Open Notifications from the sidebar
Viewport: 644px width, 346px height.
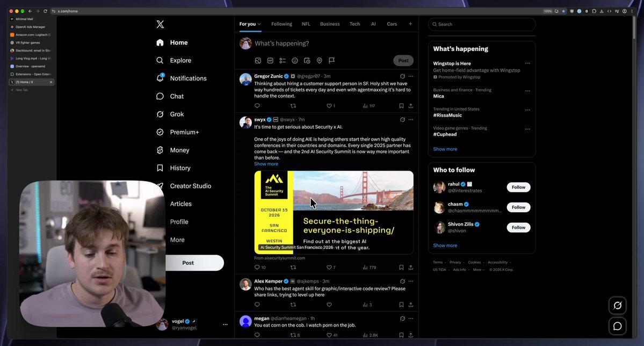coord(181,78)
